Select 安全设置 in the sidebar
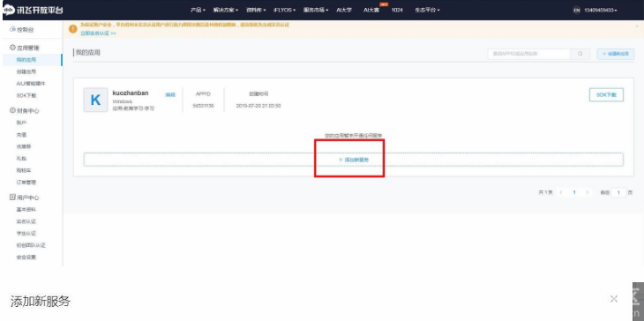Image resolution: width=644 pixels, height=321 pixels. point(26,258)
